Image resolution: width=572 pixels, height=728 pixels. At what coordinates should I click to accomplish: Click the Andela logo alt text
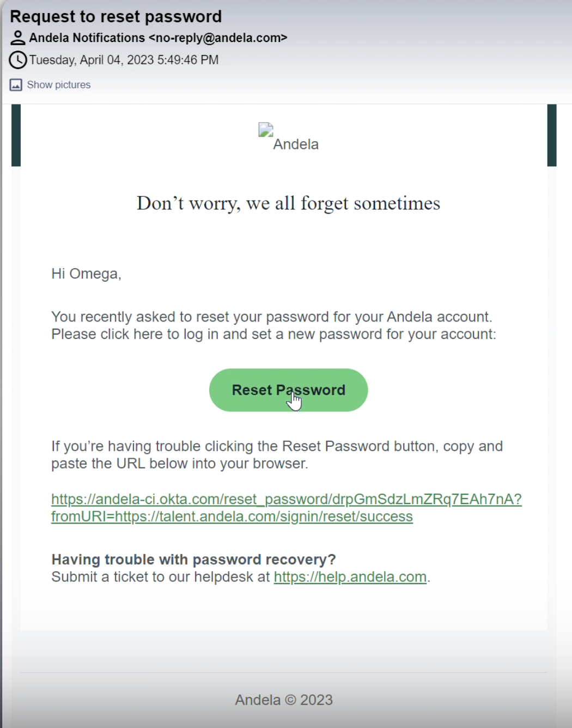point(296,144)
